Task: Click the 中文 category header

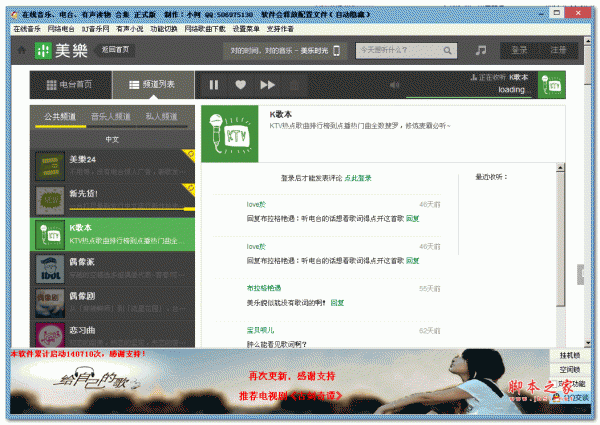Action: point(112,140)
